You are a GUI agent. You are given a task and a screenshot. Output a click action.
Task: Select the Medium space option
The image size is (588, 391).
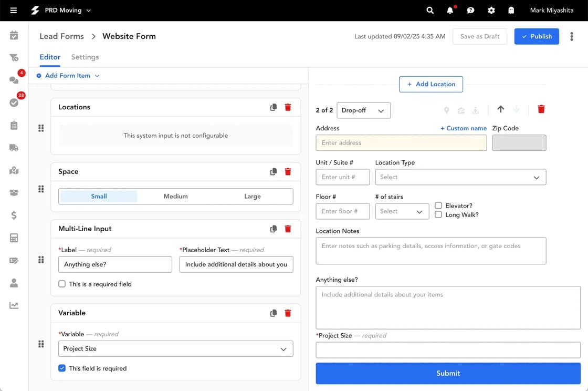click(175, 197)
